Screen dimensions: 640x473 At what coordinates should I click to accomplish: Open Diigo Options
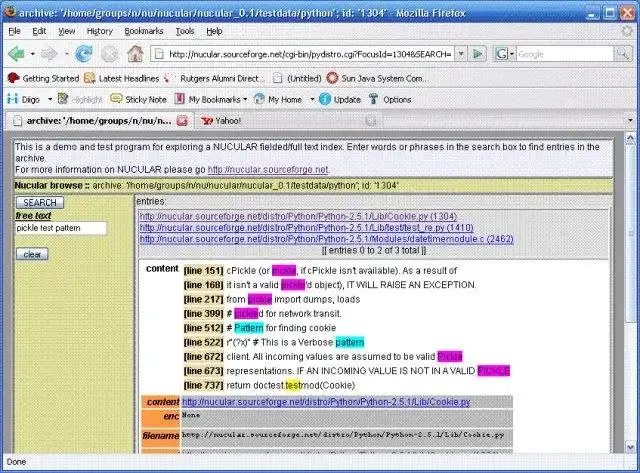389,99
